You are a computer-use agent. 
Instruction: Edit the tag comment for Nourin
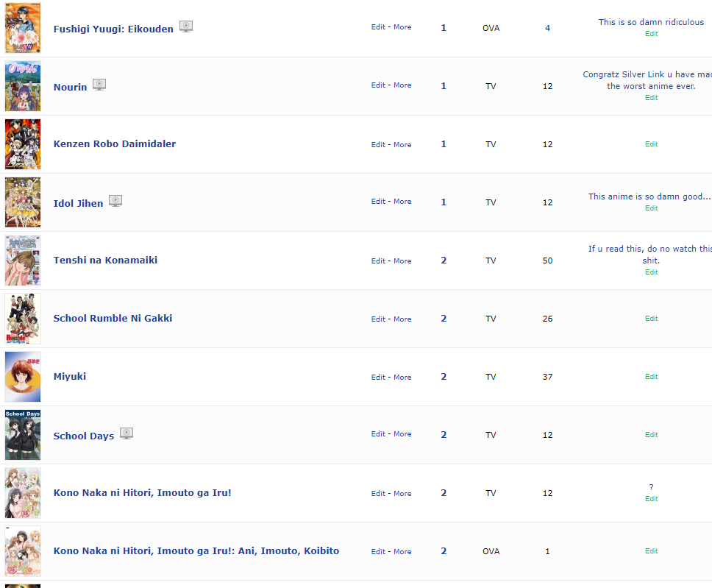coord(651,98)
